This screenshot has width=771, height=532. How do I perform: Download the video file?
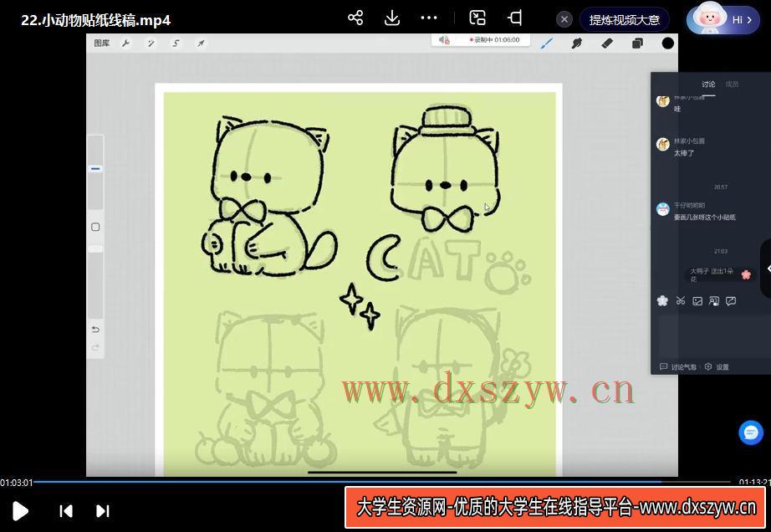392,18
